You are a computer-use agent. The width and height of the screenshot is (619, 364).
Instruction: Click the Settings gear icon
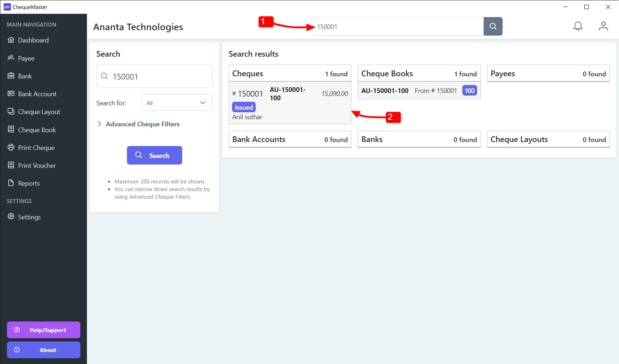[11, 217]
